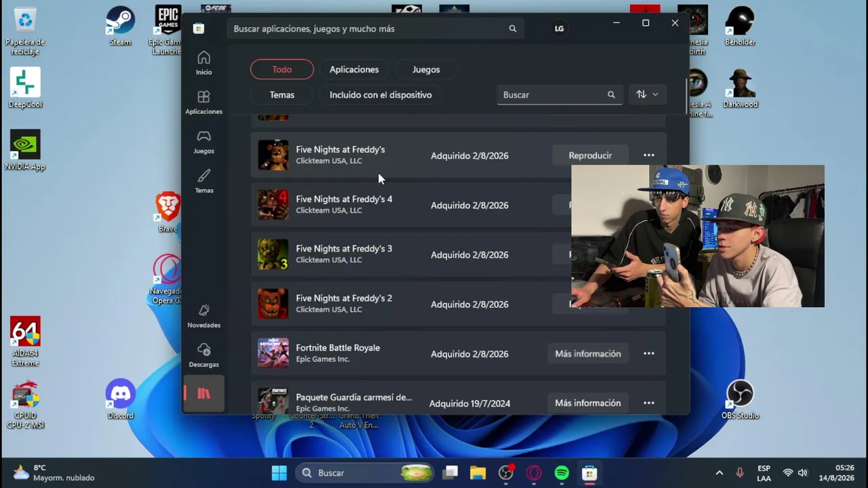Screen dimensions: 868x488
Task: Open more options for Fortnite Battle Royale
Action: (x=649, y=353)
